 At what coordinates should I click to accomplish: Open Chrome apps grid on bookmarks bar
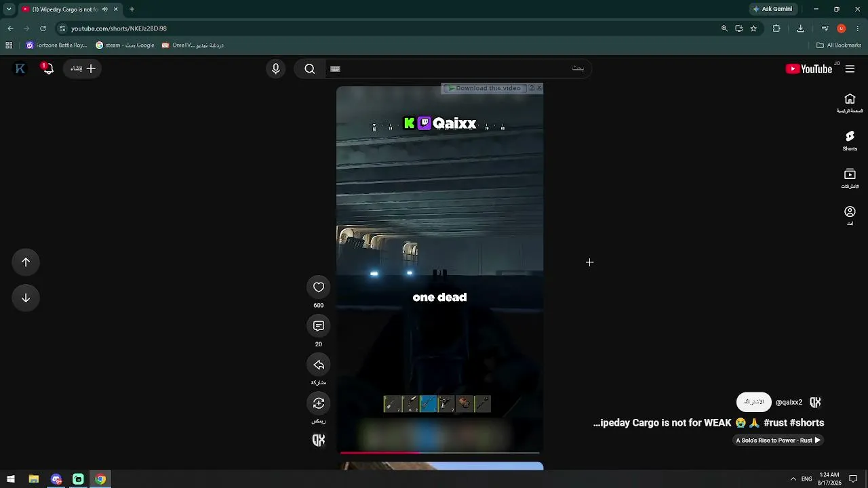point(9,45)
